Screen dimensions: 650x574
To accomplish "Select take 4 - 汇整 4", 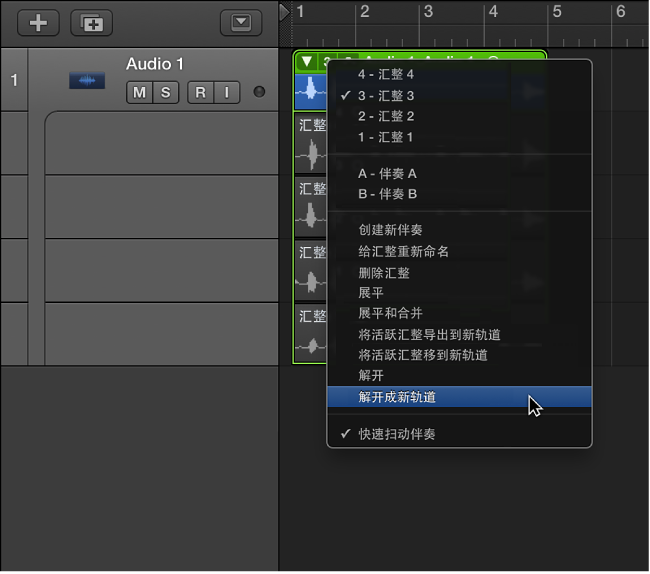I will [x=459, y=74].
